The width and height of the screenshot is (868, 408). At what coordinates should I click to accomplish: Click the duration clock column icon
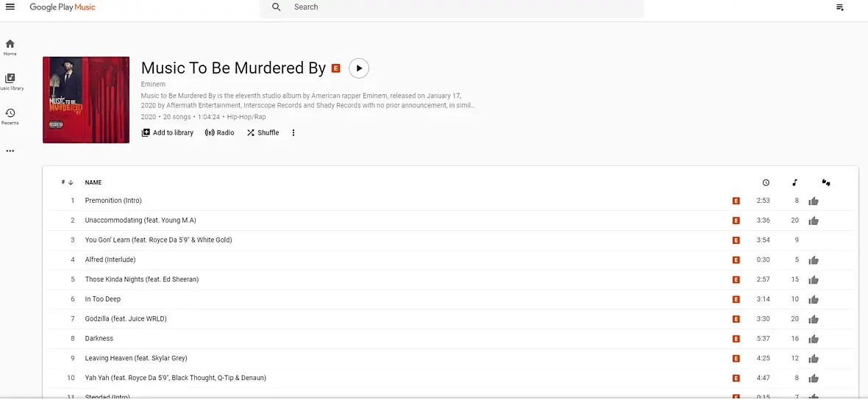766,183
